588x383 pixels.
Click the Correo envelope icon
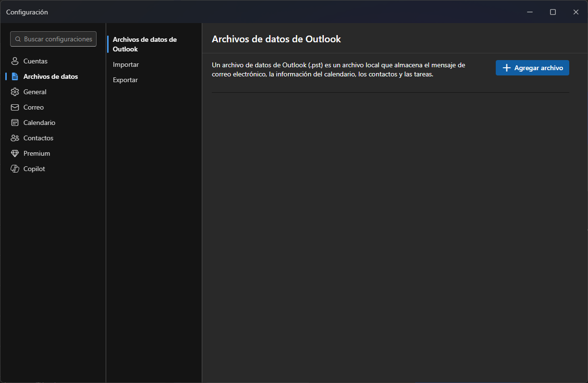(15, 107)
